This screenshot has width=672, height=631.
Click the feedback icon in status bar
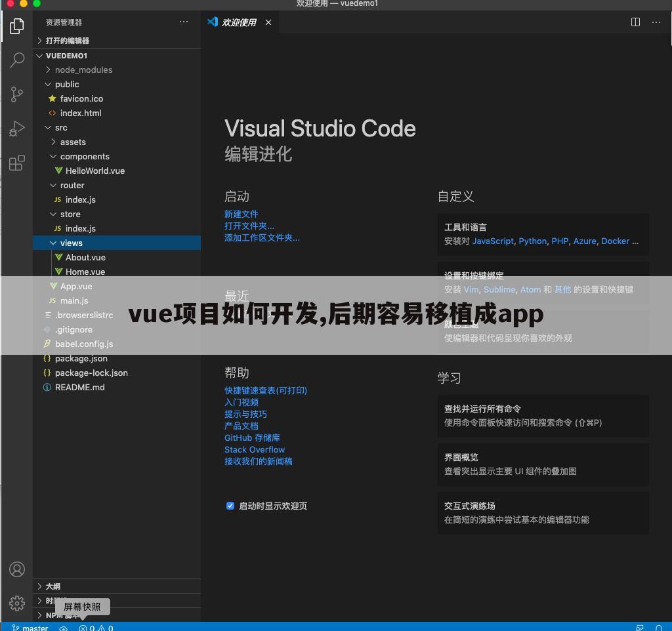click(639, 628)
